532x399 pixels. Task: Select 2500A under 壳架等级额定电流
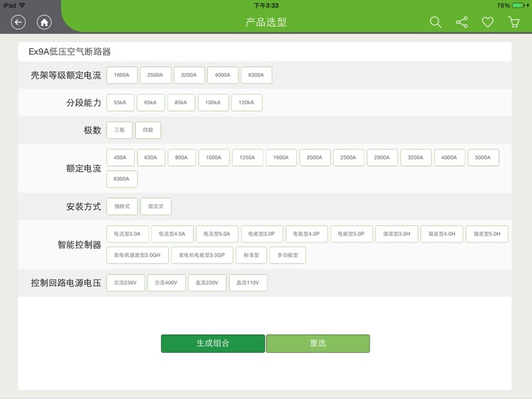coord(155,75)
